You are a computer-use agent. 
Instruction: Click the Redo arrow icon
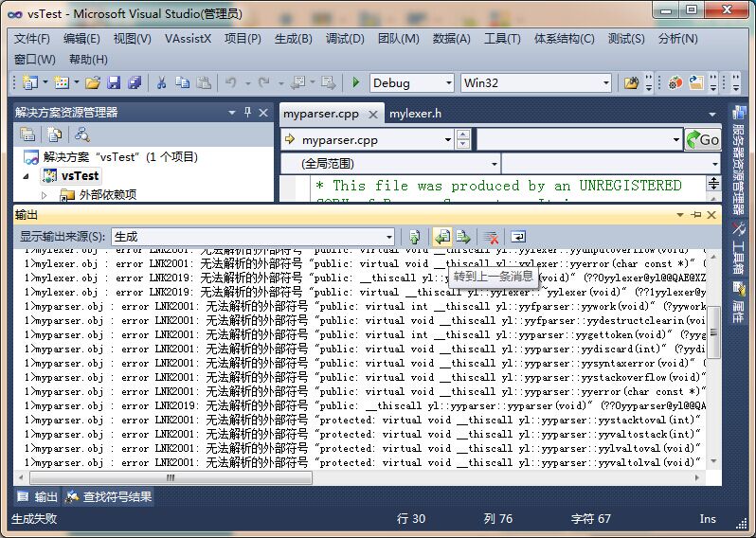point(263,83)
